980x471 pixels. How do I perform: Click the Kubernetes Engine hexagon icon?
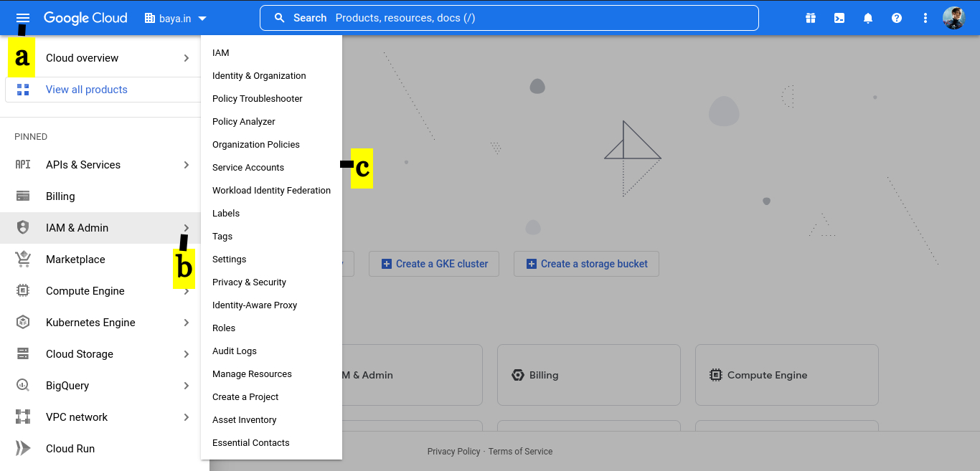tap(23, 323)
